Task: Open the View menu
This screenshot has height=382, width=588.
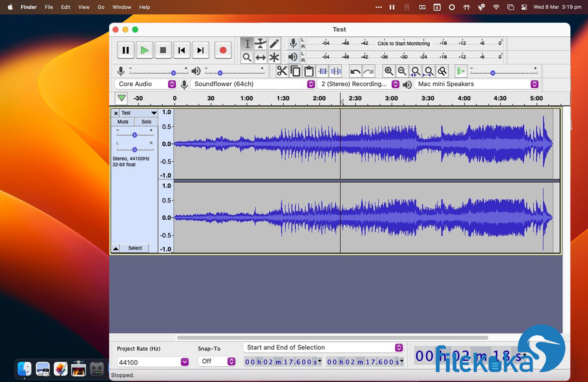Action: pyautogui.click(x=84, y=7)
